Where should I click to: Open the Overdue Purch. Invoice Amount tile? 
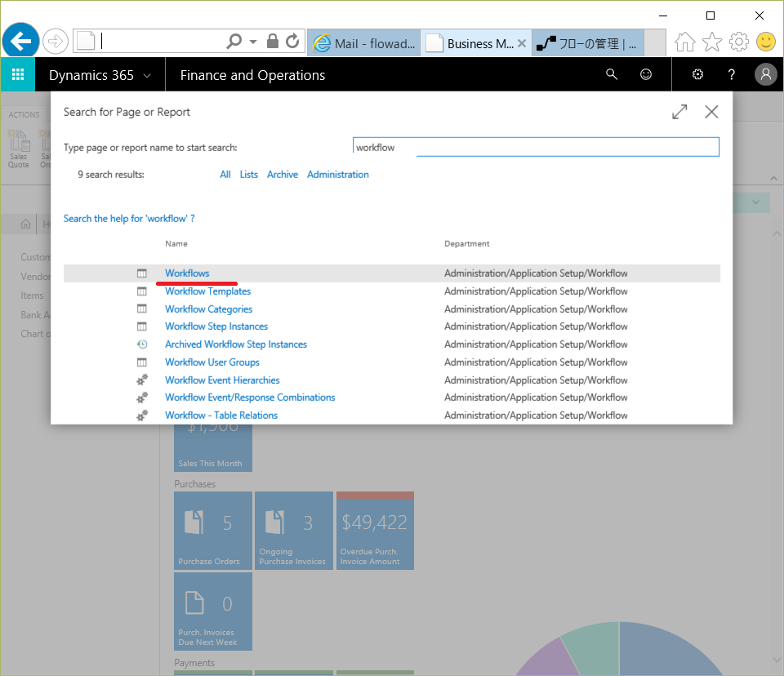(x=375, y=531)
